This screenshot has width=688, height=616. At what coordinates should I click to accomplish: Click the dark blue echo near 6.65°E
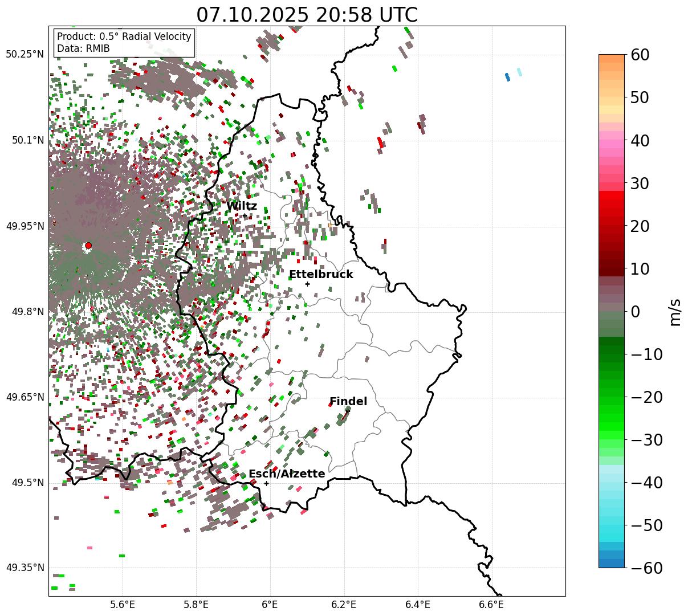[x=507, y=77]
